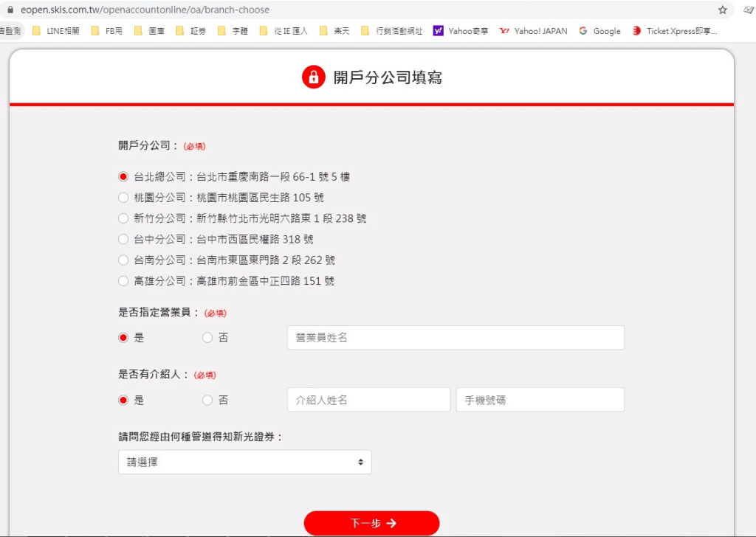
Task: Open the Yahoo奇摩 bookmark icon
Action: (438, 31)
